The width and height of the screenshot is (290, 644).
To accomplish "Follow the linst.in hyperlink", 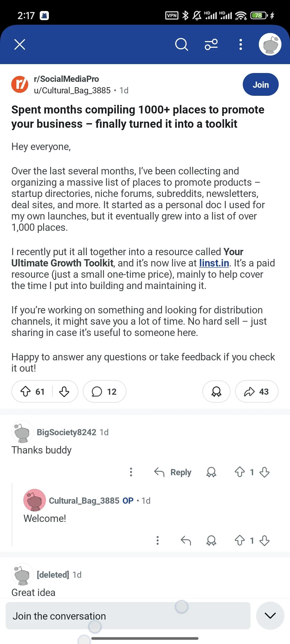I will 214,263.
